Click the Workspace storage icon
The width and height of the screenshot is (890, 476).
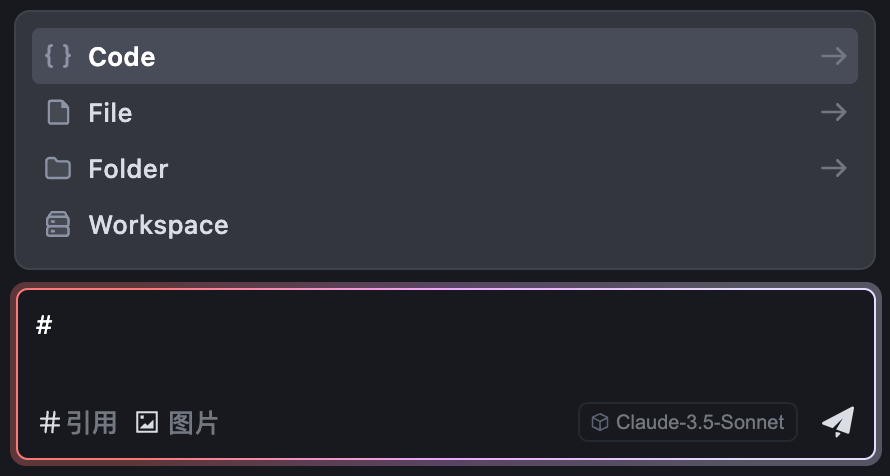click(x=58, y=224)
